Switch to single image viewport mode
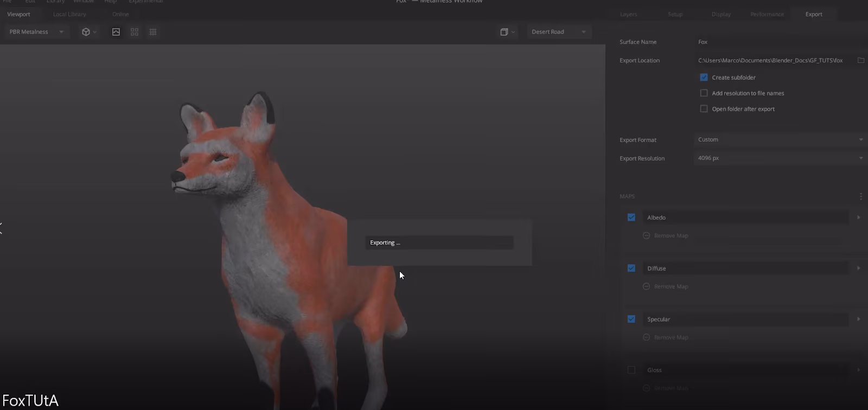Screen dimensions: 868x410 [116, 32]
